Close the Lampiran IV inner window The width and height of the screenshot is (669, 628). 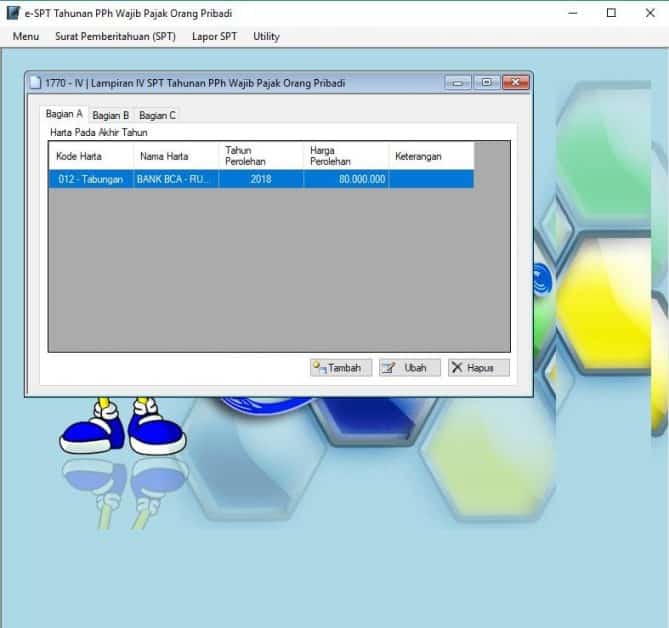[x=515, y=82]
